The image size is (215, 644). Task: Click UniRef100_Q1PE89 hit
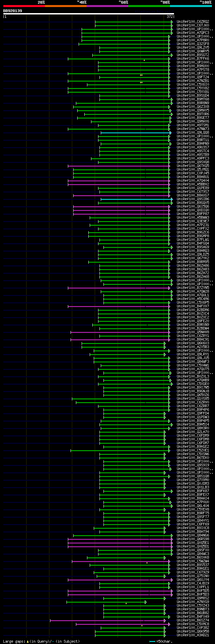coord(193,188)
